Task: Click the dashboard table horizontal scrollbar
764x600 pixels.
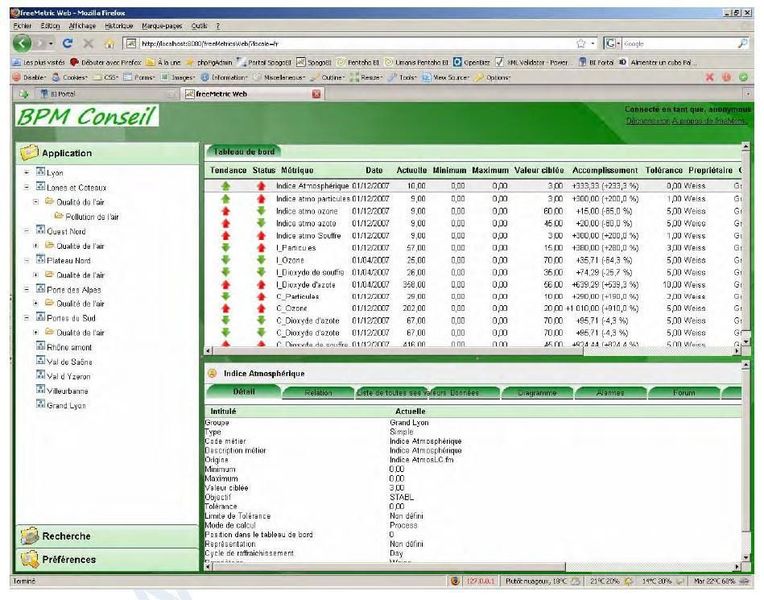Action: (470, 350)
